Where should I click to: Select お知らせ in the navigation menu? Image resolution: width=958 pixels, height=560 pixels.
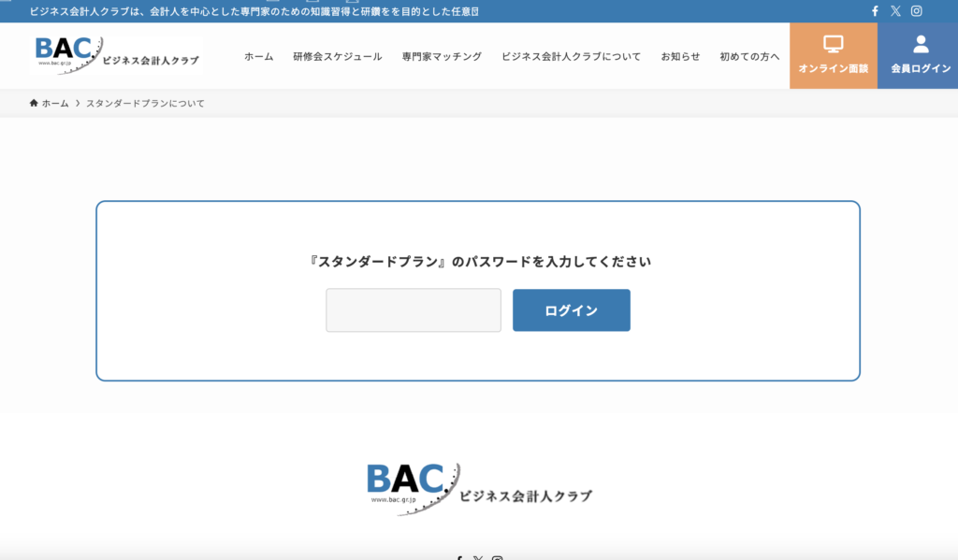click(x=680, y=56)
